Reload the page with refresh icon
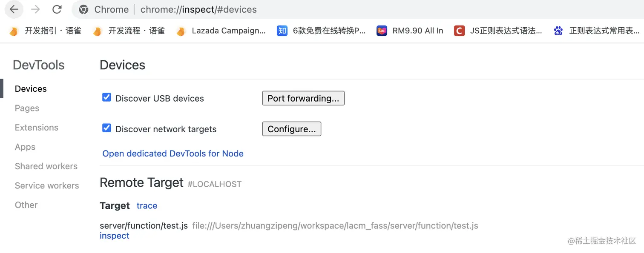 [57, 9]
